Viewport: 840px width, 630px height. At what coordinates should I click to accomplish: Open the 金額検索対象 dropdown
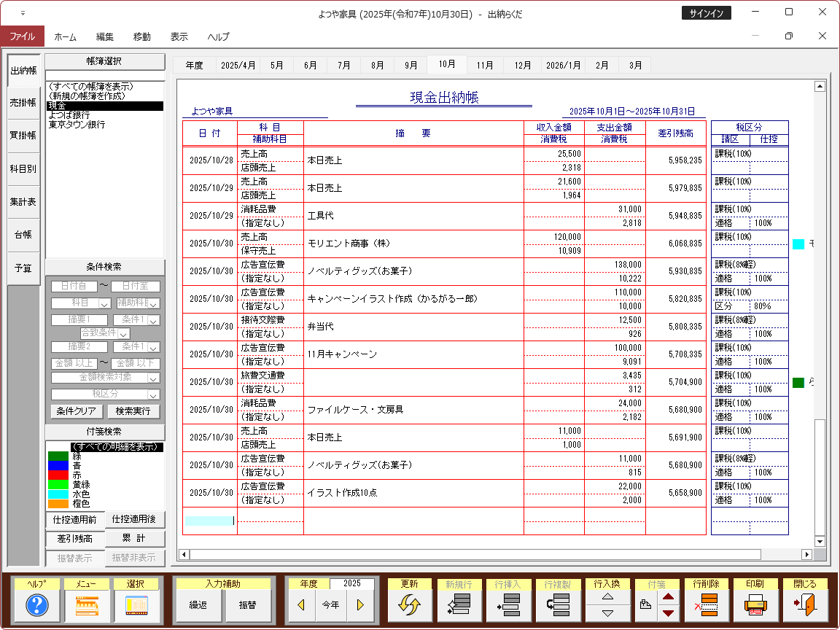click(x=153, y=378)
